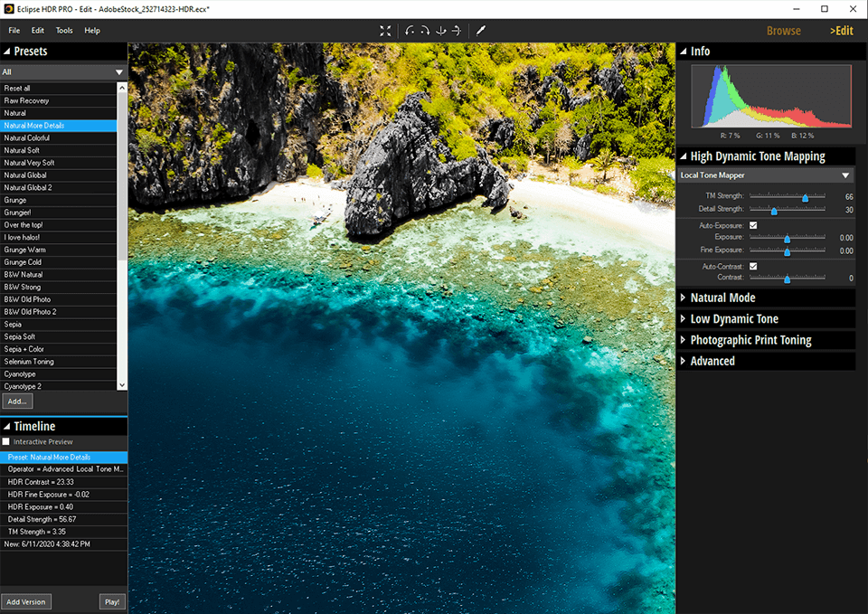Click the fit-to-screen arrows icon

point(385,31)
